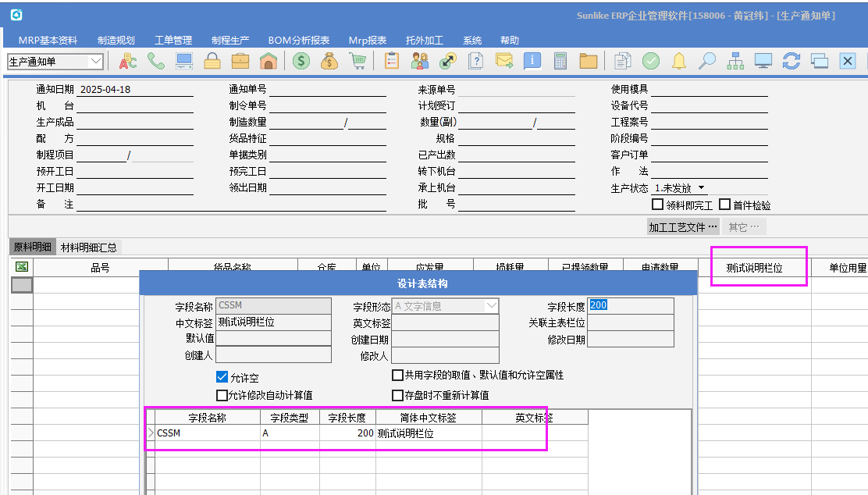Uncheck the 允许空 checkbox
Image resolution: width=868 pixels, height=495 pixels.
click(x=222, y=377)
